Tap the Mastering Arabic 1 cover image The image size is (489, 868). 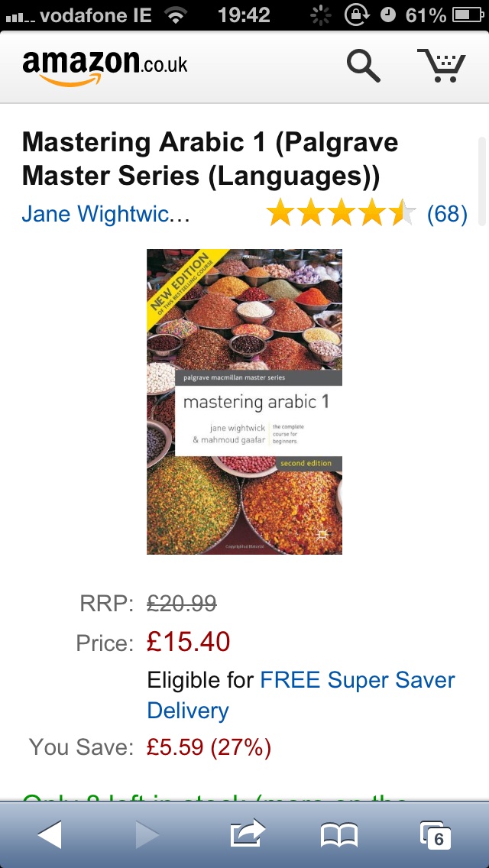[x=244, y=401]
